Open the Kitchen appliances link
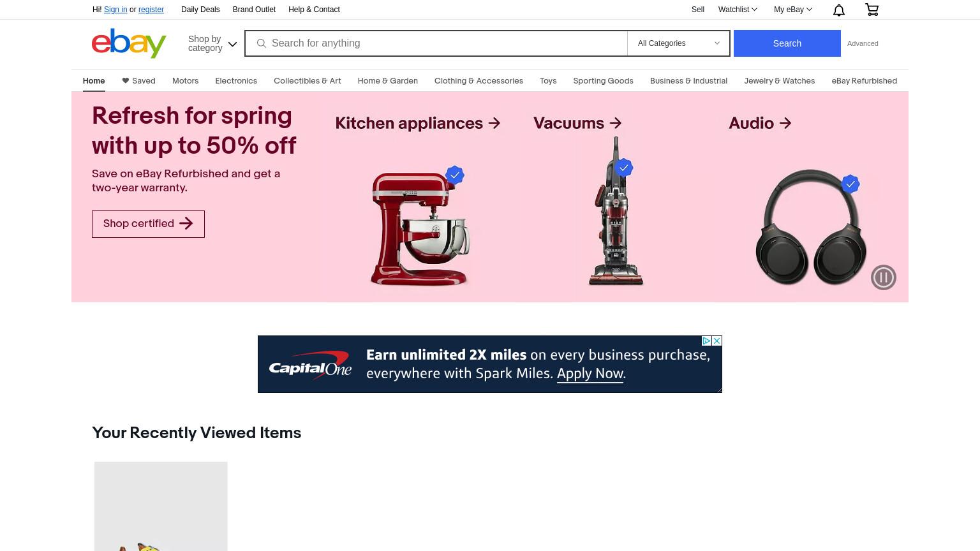Image resolution: width=980 pixels, height=551 pixels. pos(418,123)
